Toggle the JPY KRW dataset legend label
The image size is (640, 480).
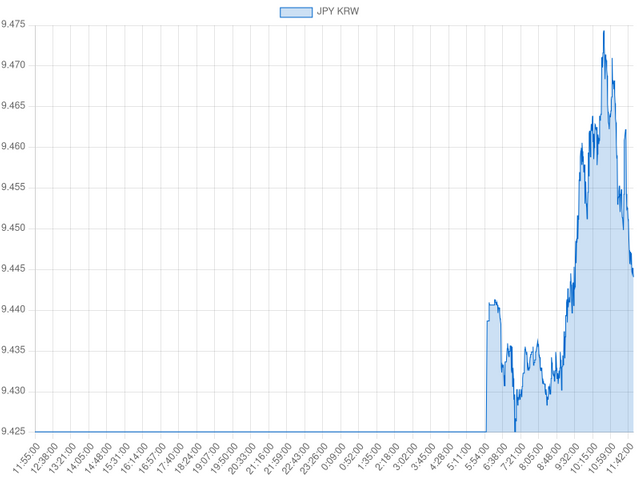[338, 11]
